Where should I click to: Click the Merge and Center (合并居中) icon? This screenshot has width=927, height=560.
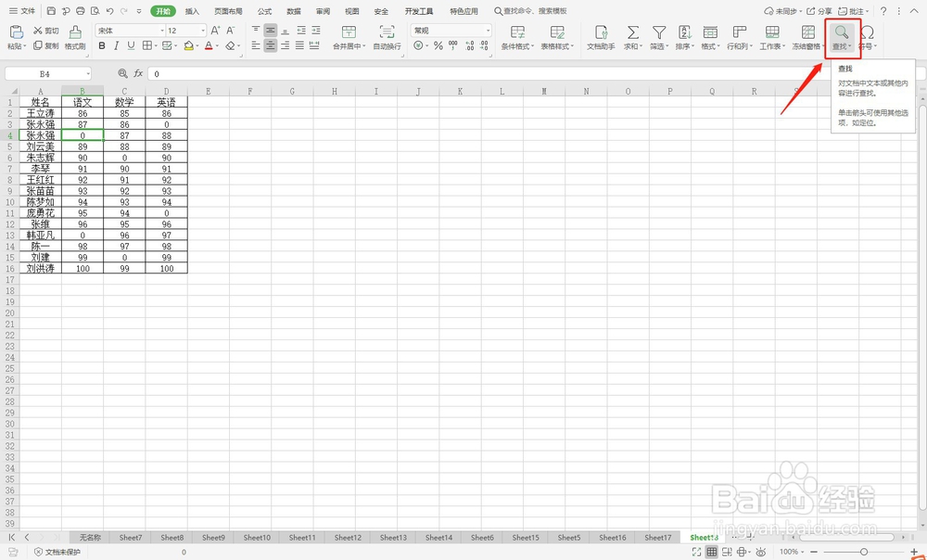click(x=349, y=32)
